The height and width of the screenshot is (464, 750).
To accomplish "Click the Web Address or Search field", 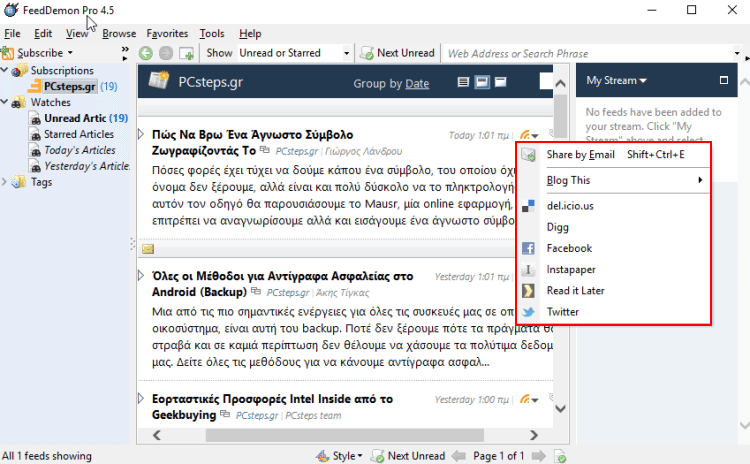I will (x=587, y=54).
